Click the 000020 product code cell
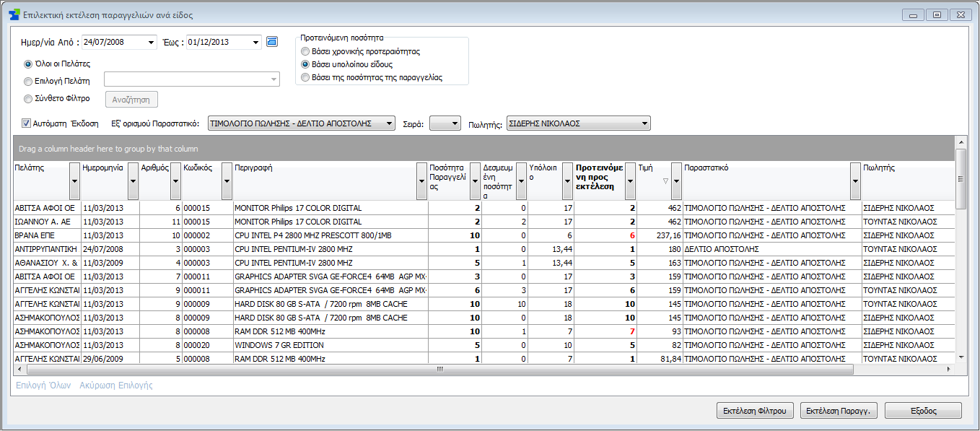 coord(207,345)
